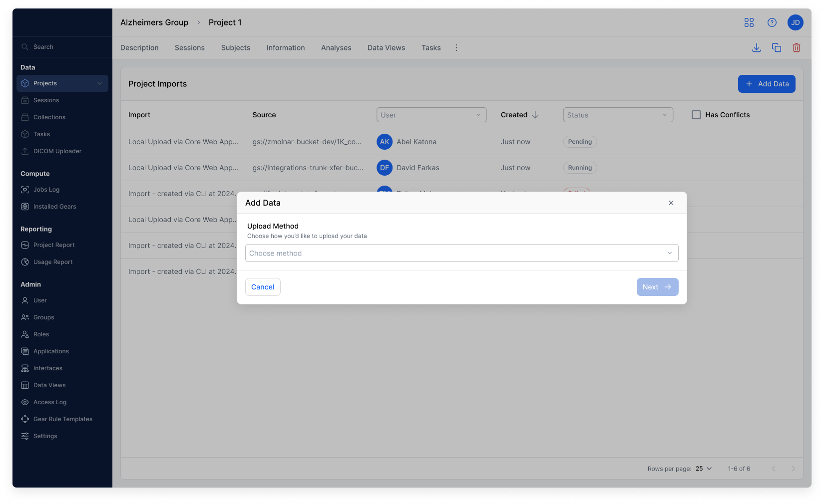The image size is (824, 504).
Task: Switch to the Analyses tab
Action: pos(336,47)
